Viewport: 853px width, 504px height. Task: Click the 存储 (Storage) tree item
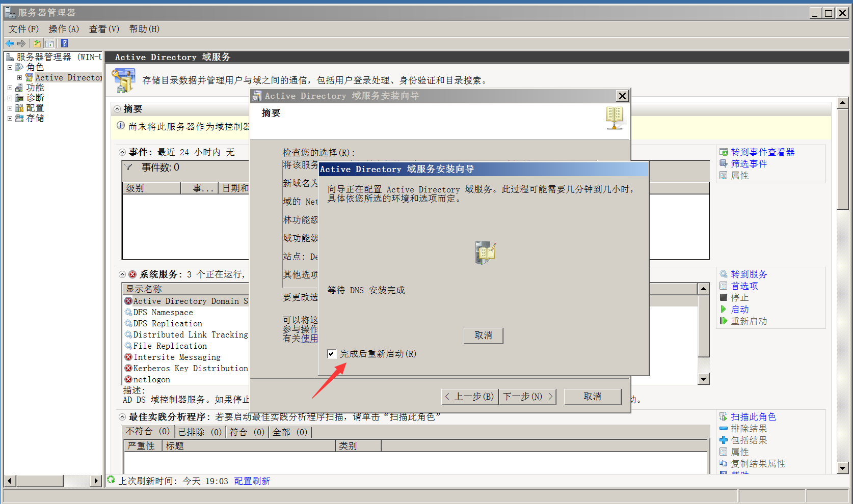[x=35, y=118]
